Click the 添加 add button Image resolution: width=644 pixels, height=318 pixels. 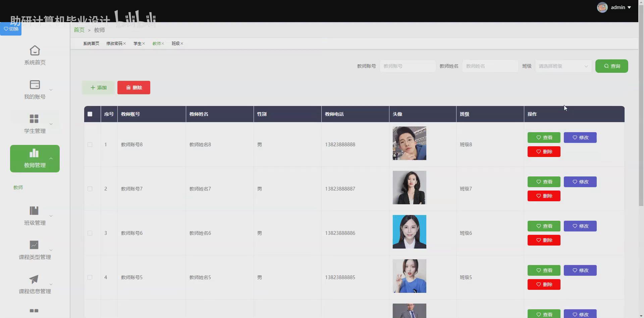click(x=98, y=88)
